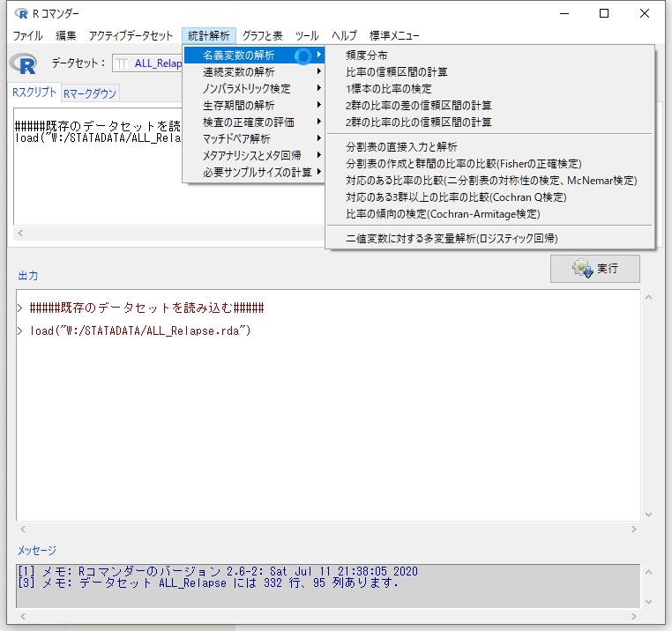Click the 出力 section label
The image size is (672, 631).
28,276
